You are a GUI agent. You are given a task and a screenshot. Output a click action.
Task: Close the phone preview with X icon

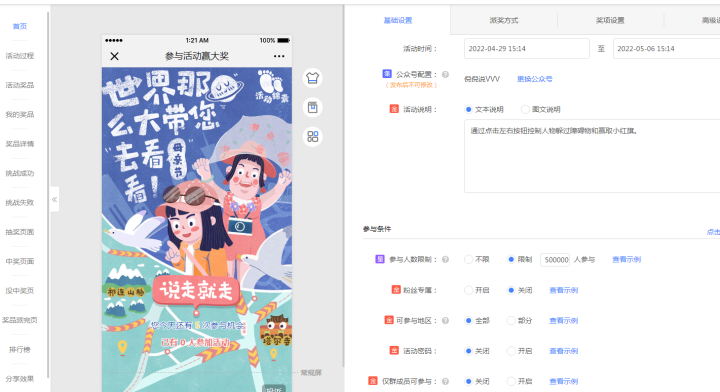(x=114, y=56)
